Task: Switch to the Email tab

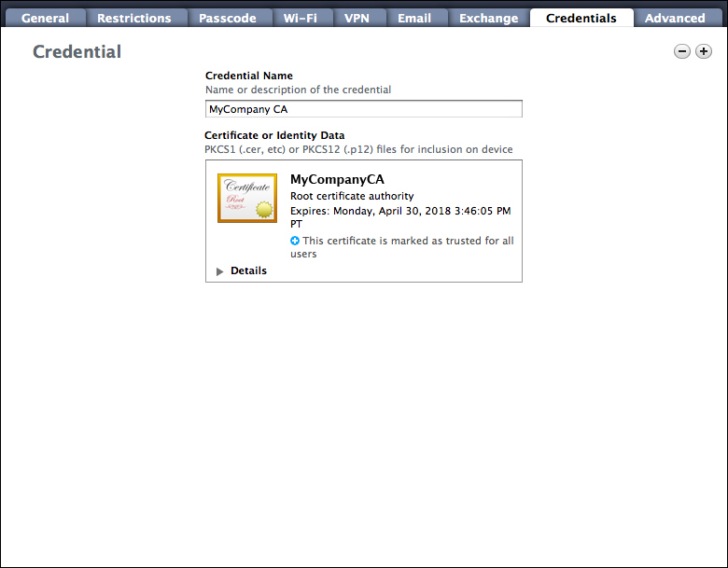Action: (414, 18)
